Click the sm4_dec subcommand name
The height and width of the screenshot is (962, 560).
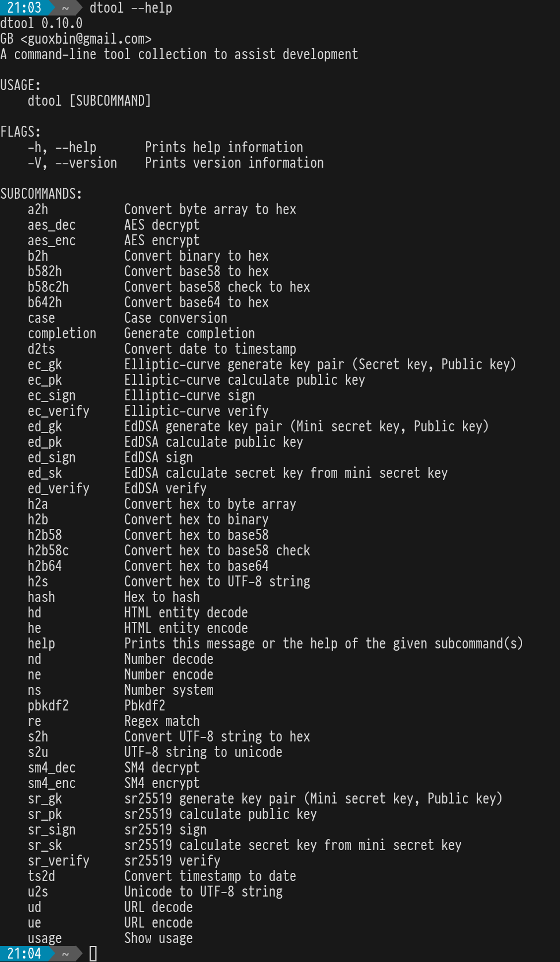[52, 768]
